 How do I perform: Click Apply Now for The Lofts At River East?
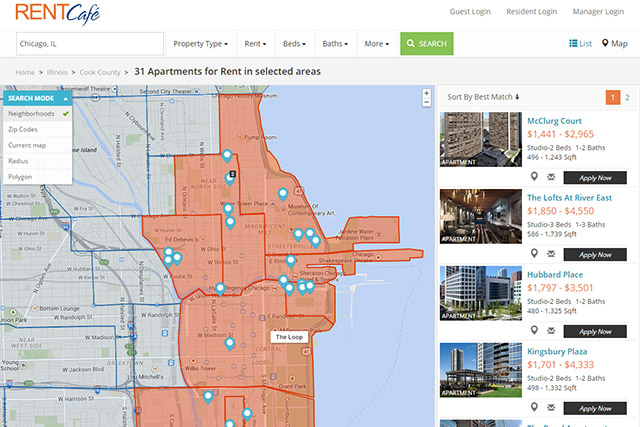[x=595, y=254]
